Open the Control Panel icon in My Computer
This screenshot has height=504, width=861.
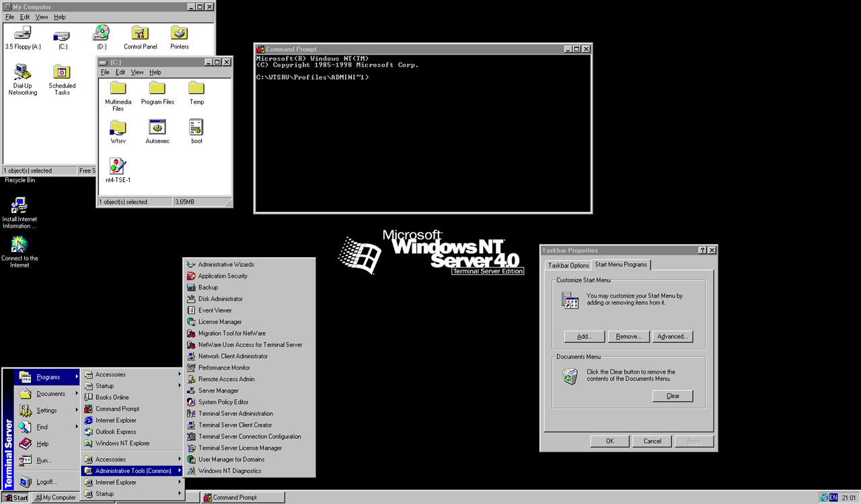[x=140, y=34]
